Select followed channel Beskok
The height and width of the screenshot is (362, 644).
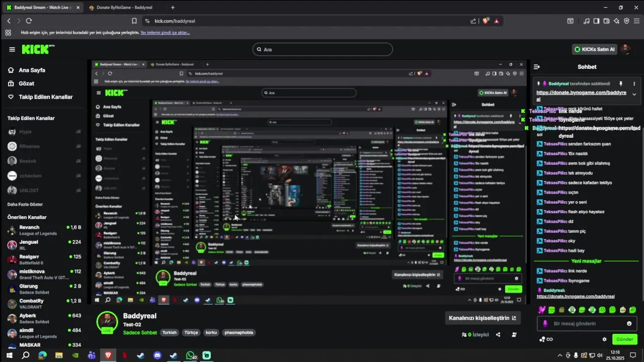(44, 161)
